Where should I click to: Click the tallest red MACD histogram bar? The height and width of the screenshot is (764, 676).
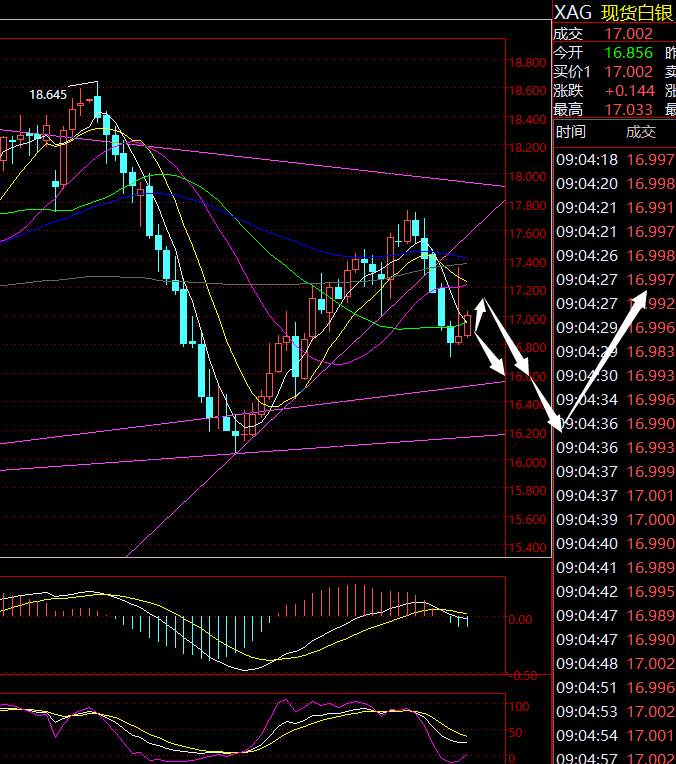point(355,600)
